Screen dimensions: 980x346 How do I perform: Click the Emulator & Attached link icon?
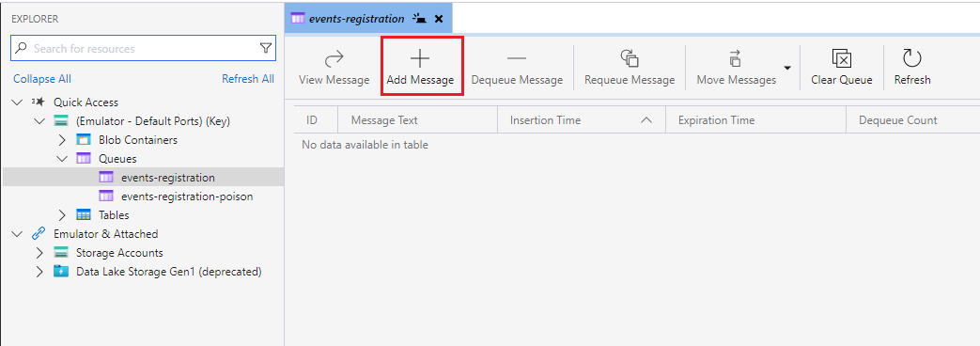click(39, 233)
